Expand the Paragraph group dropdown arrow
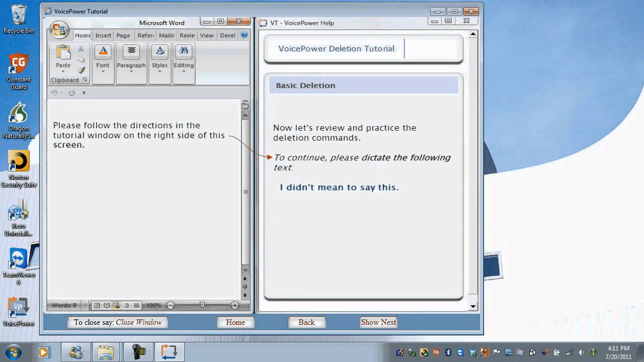This screenshot has height=362, width=644. (x=131, y=71)
